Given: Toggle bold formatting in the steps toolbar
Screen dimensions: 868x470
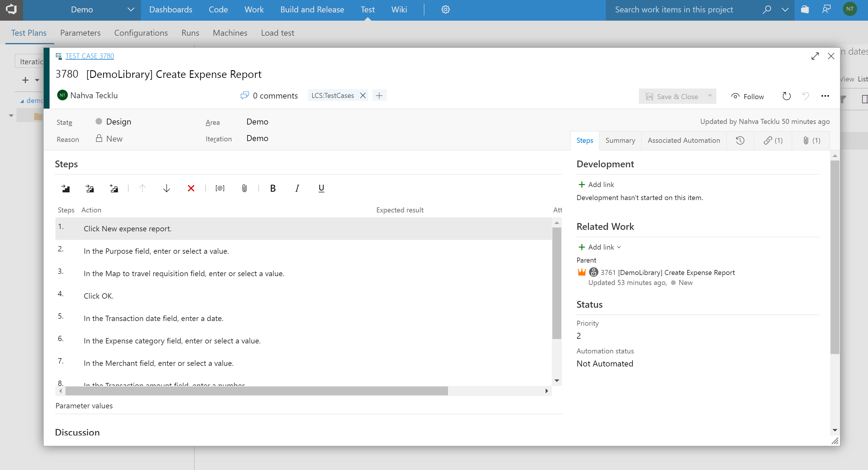Looking at the screenshot, I should 273,188.
